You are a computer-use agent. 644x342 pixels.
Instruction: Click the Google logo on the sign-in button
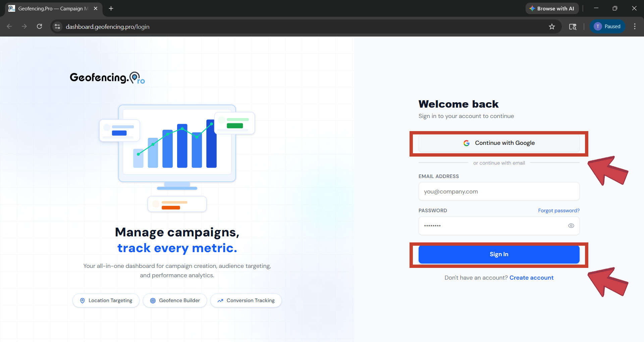coord(467,143)
